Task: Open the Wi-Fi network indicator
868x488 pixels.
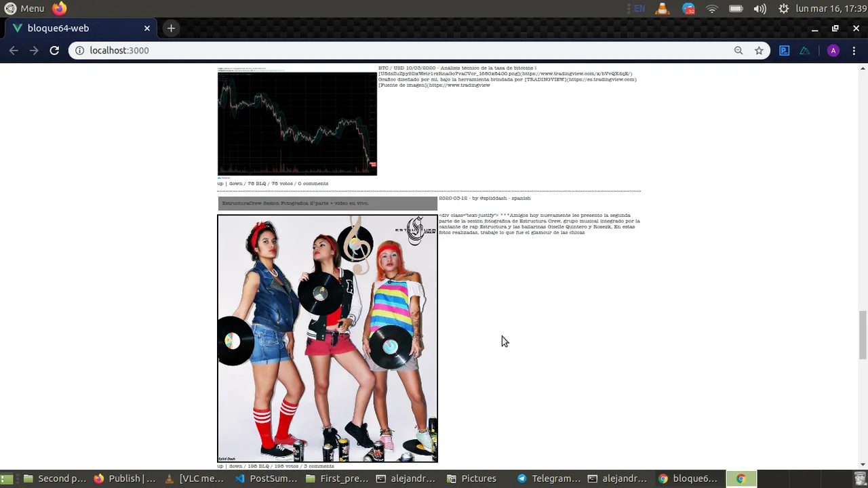Action: pos(712,9)
